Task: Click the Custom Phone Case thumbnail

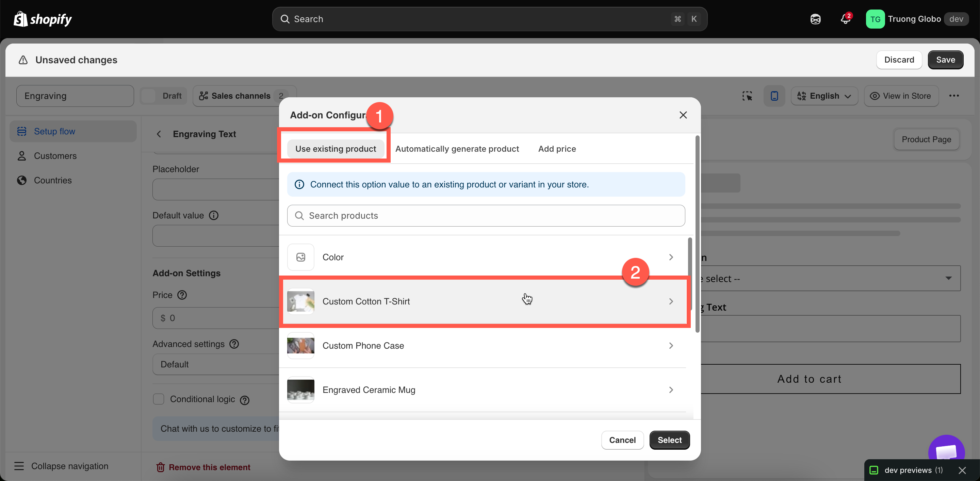Action: [x=300, y=345]
